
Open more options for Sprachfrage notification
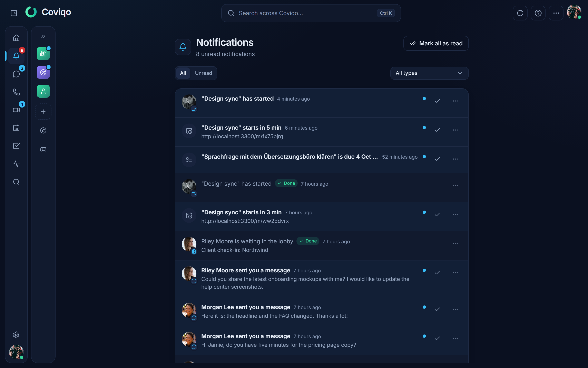pyautogui.click(x=455, y=159)
